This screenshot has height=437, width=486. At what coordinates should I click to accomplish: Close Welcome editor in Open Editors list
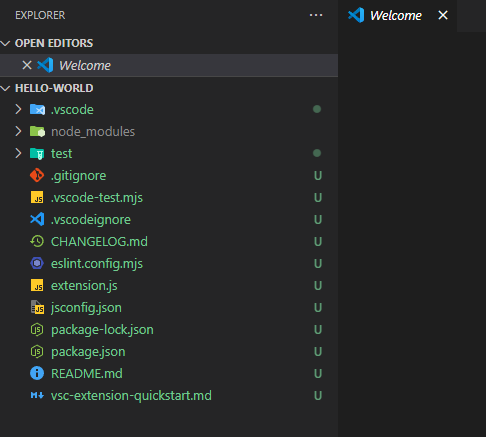coord(27,65)
